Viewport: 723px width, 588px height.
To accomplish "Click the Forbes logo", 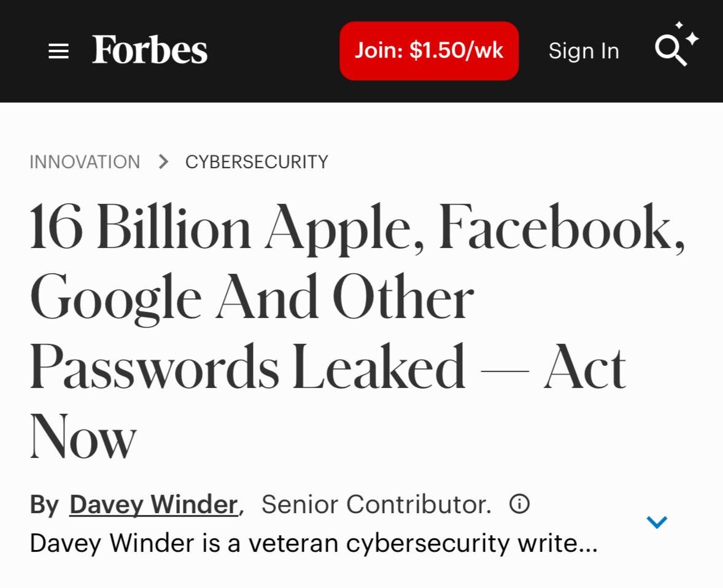I will tap(150, 50).
